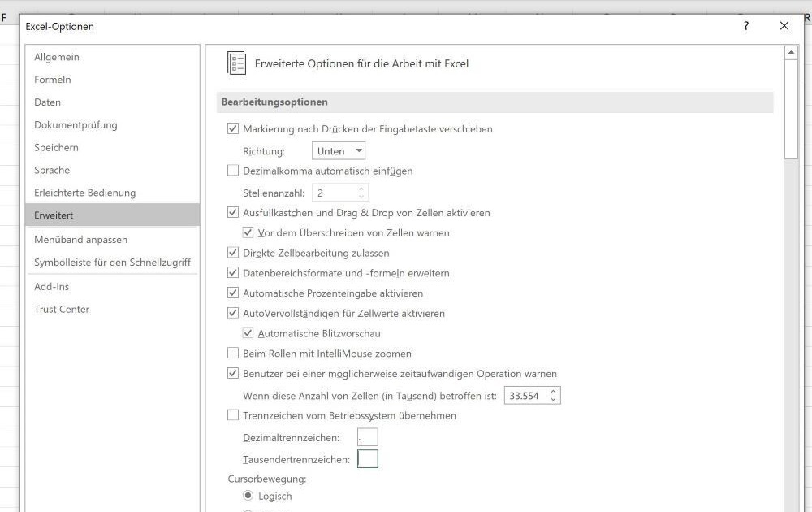812x512 pixels.
Task: Click the help question mark icon
Action: click(745, 26)
